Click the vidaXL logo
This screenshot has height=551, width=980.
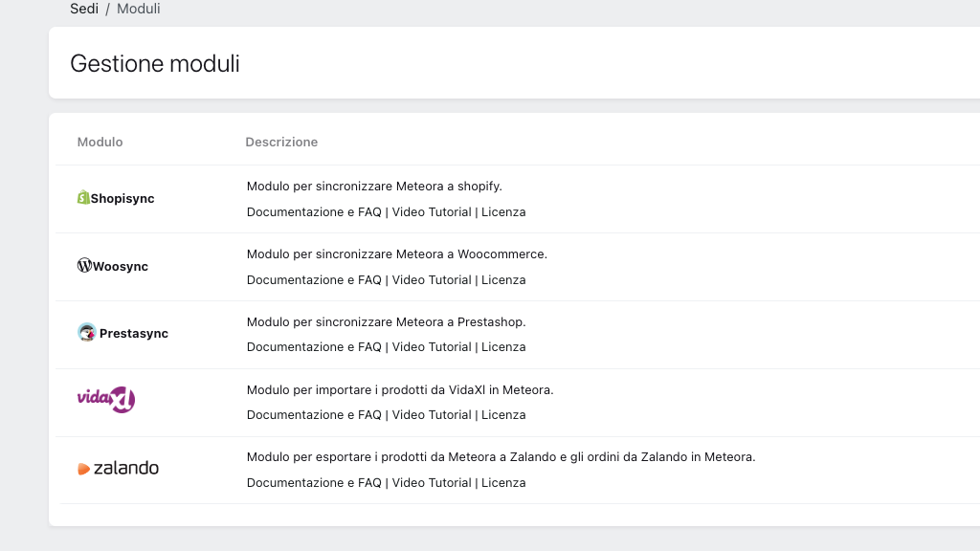106,399
